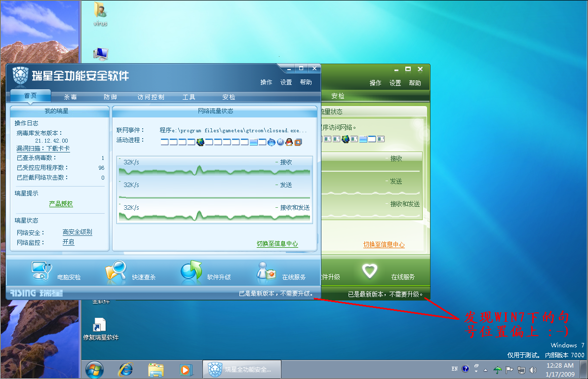Open 修复瑞星软件 desktop shortcut
The width and height of the screenshot is (588, 379).
pos(101,329)
